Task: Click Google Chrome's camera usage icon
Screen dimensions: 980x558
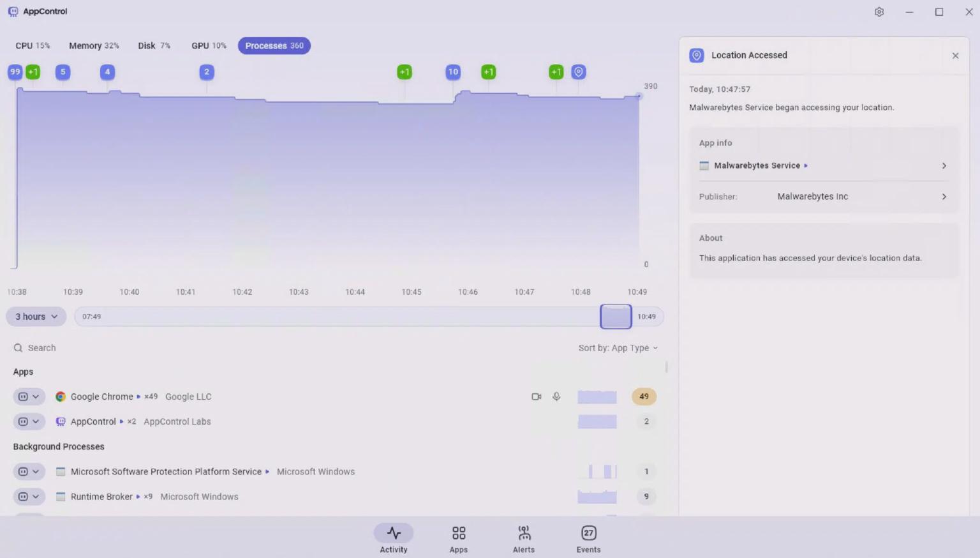Action: 537,396
